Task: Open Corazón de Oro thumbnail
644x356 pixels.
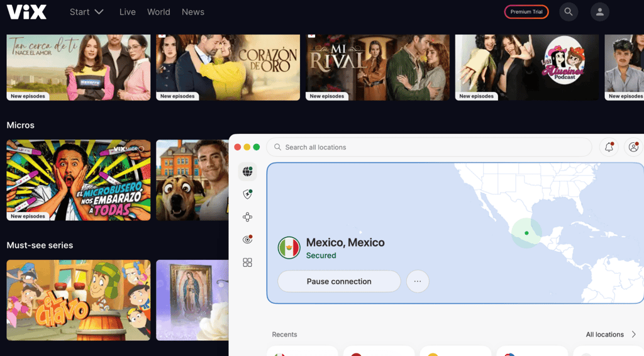Action: (x=228, y=67)
